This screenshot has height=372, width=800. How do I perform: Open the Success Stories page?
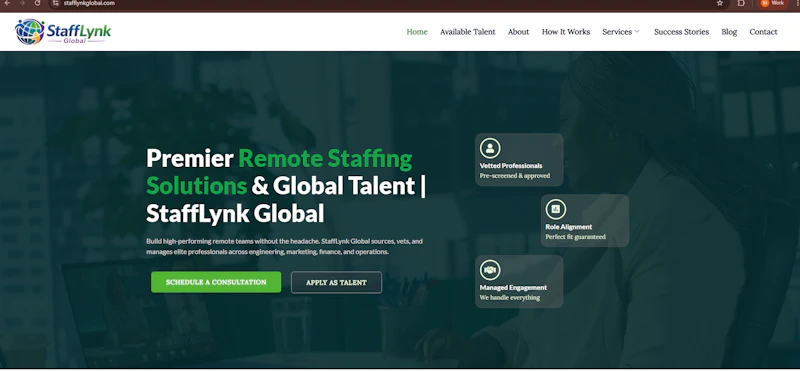(x=682, y=32)
